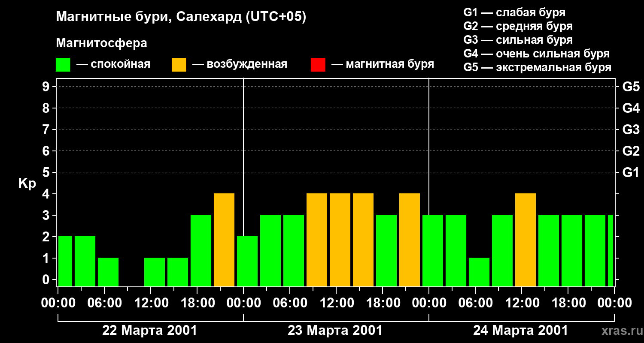Click the Kp 1 bar on 24 Марта

coord(479,272)
